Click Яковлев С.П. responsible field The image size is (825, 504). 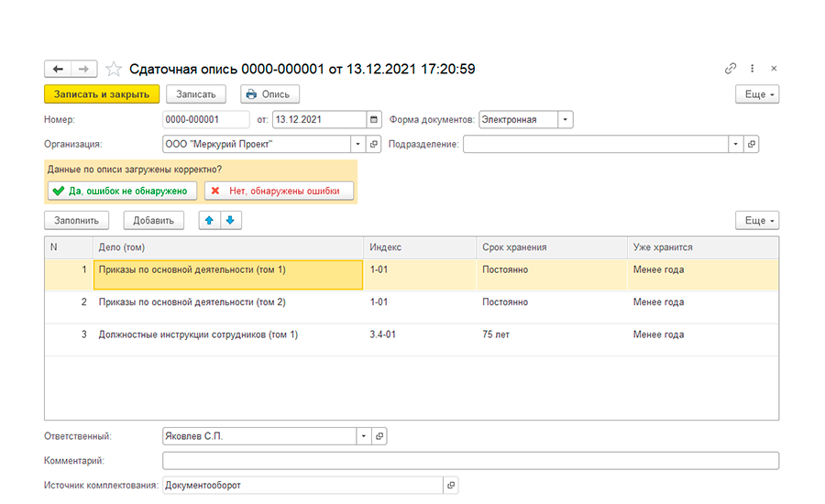(x=259, y=436)
